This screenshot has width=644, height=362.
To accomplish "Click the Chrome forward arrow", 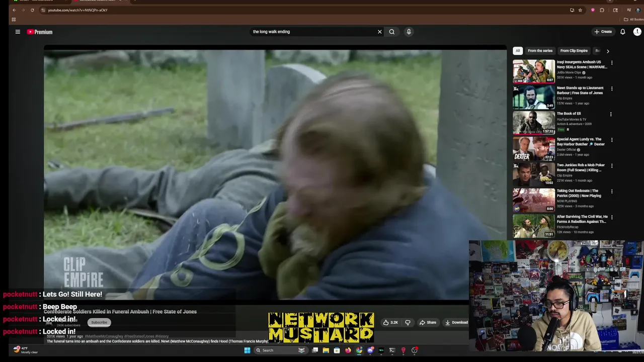I will pos(23,10).
